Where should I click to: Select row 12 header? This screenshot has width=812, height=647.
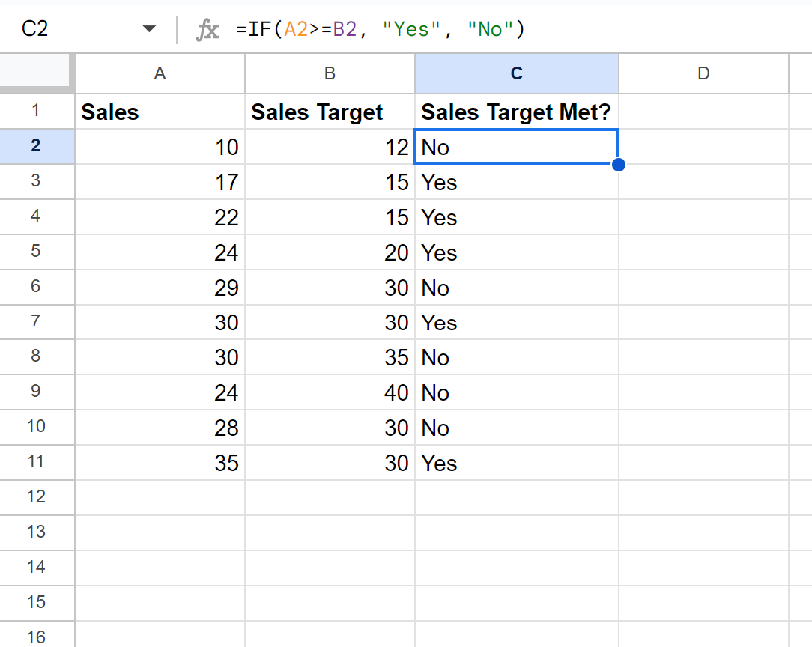pos(37,498)
